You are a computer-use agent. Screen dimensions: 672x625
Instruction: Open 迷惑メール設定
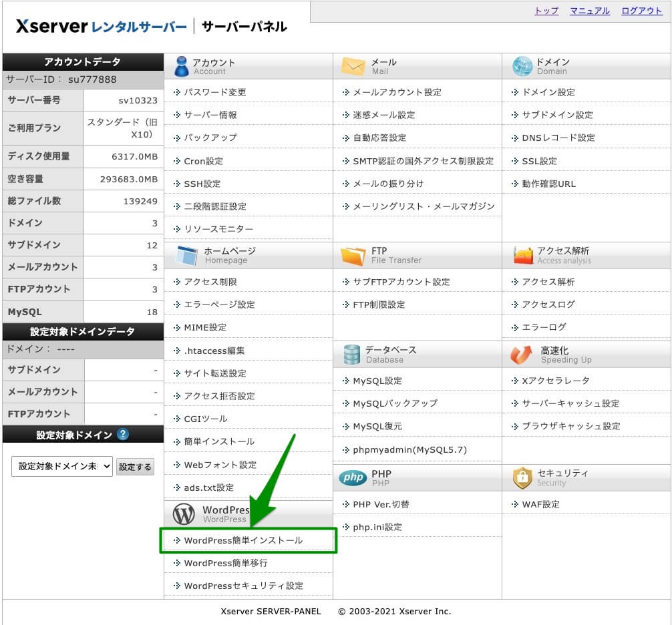pyautogui.click(x=384, y=116)
